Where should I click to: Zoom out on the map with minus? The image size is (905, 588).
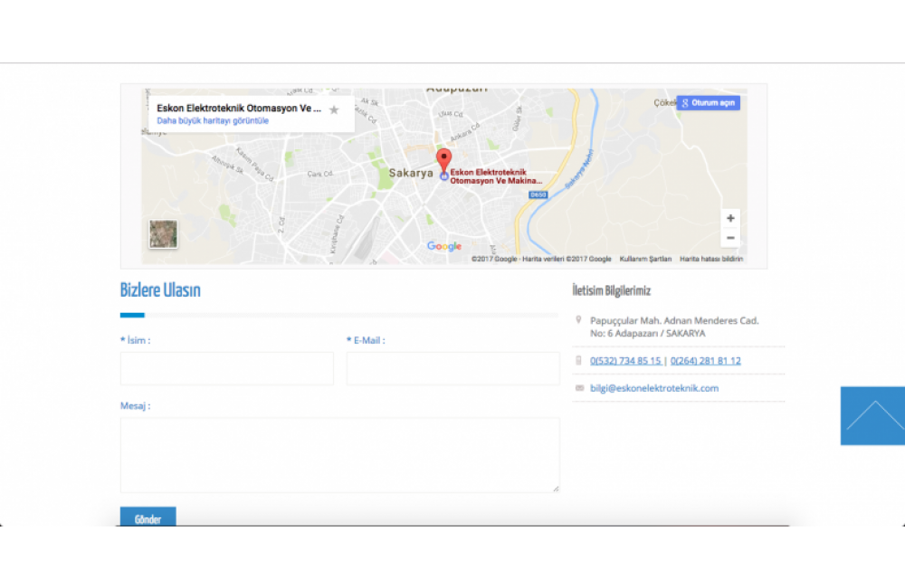(730, 238)
